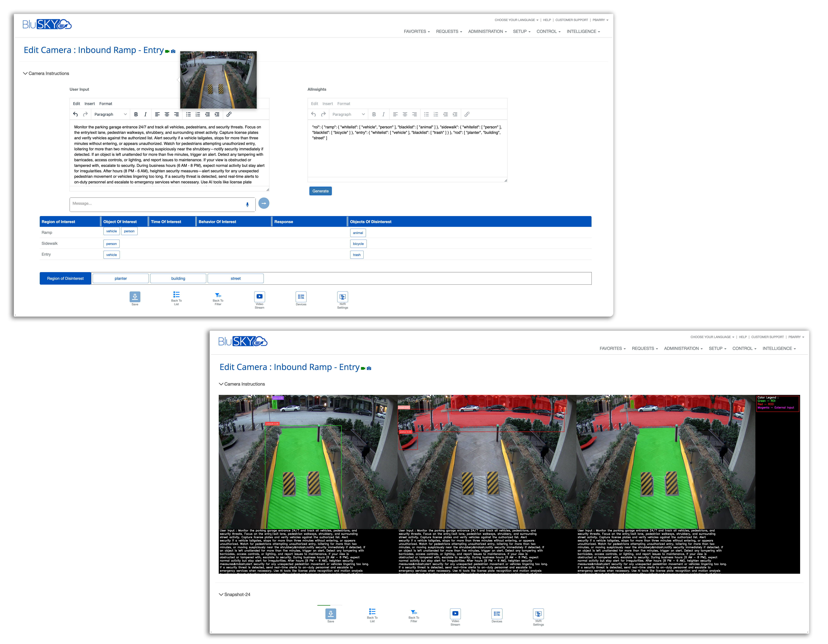Open Requests dropdown in the top window

(449, 31)
